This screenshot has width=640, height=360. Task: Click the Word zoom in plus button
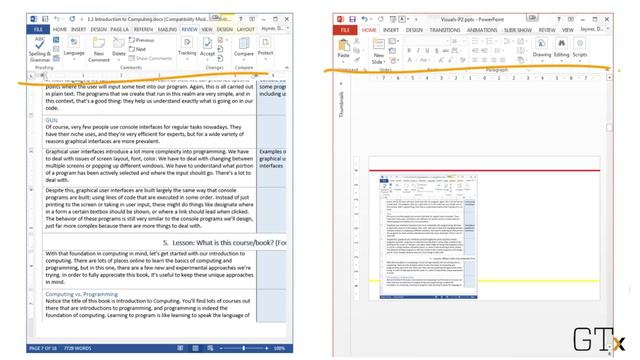pos(267,348)
